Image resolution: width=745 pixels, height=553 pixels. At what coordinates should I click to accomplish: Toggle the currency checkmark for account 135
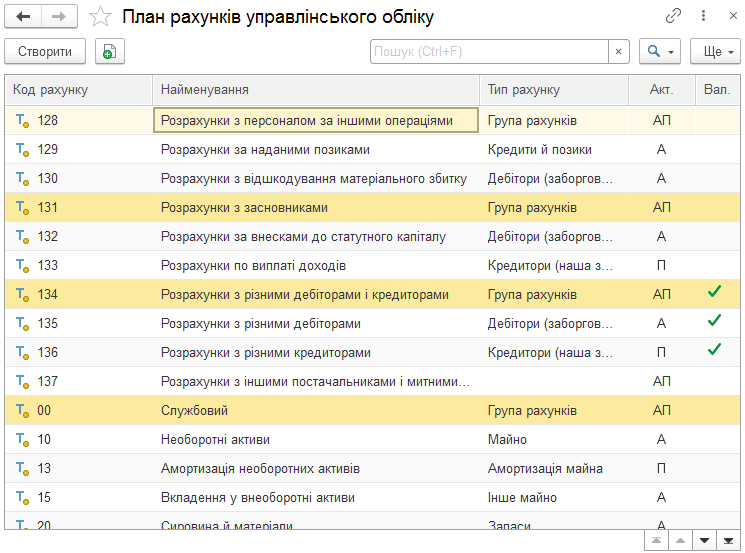(714, 321)
